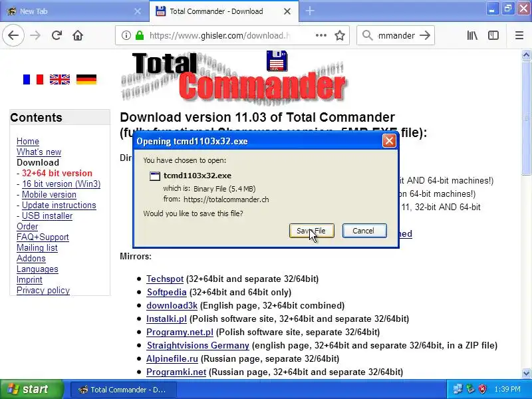
Task: Close the Total Commander - Download tab
Action: click(x=287, y=11)
